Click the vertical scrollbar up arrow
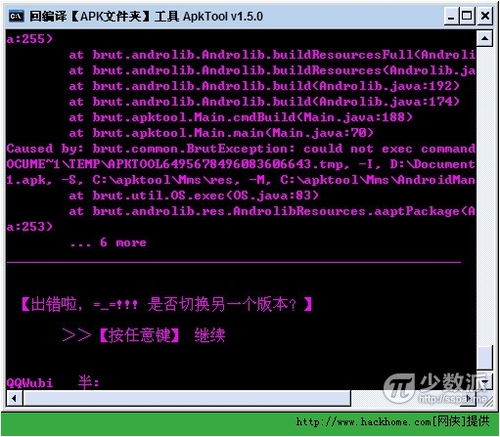This screenshot has height=437, width=500. (484, 39)
